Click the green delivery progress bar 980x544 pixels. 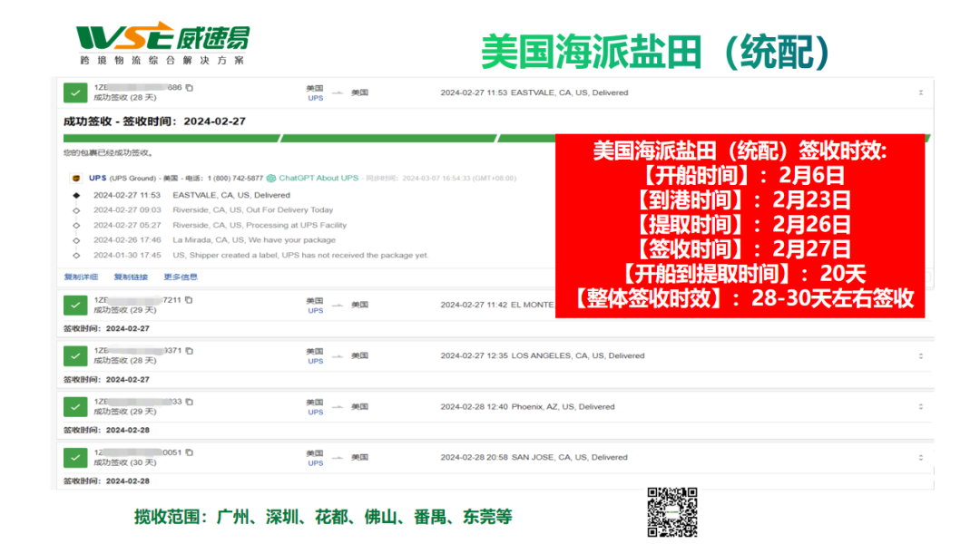point(272,138)
